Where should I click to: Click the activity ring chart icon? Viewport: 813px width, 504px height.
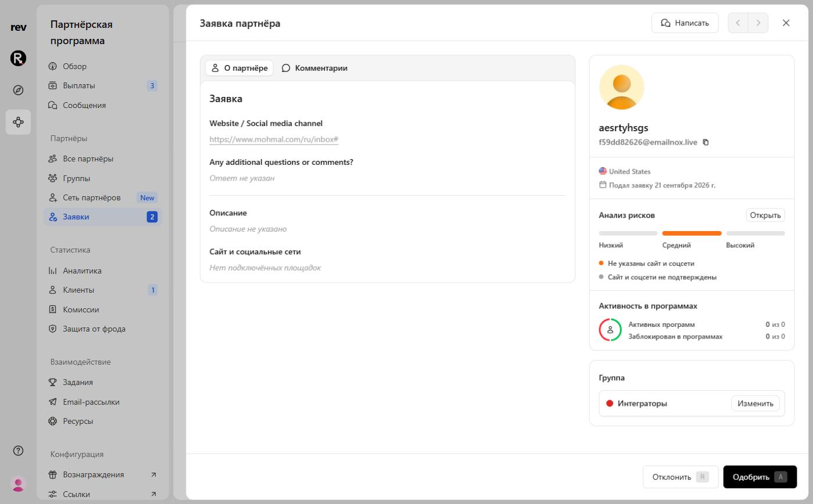click(610, 330)
